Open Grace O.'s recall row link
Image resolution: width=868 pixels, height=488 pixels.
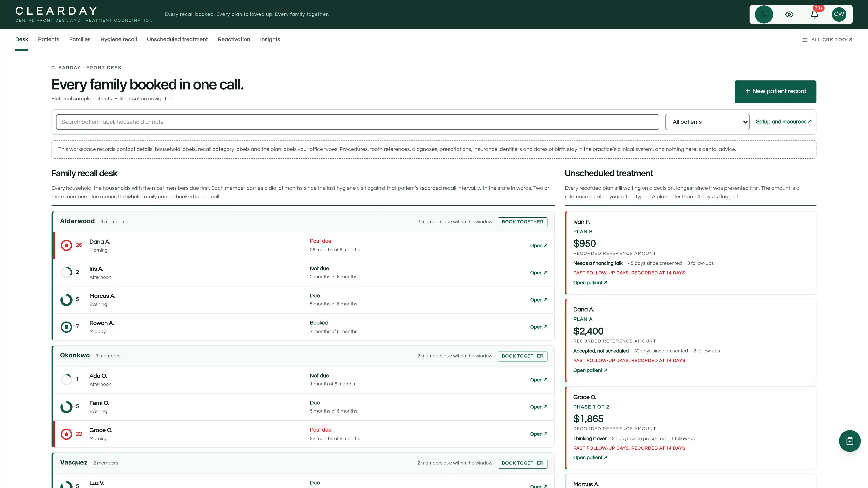pyautogui.click(x=538, y=434)
